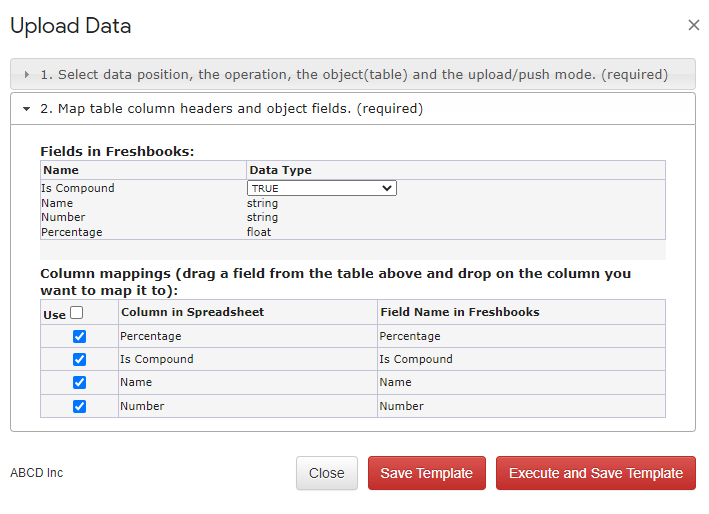Uncheck the Is Compound column checkbox

(80, 359)
